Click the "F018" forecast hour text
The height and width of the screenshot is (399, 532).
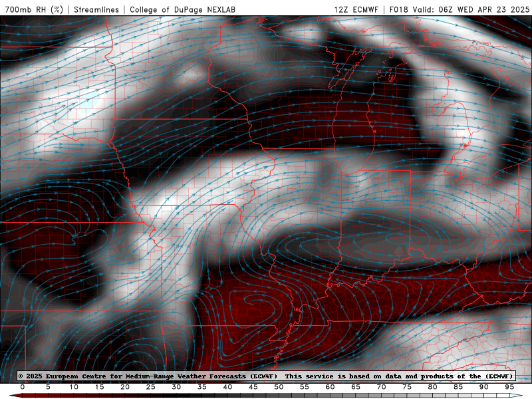click(x=398, y=9)
